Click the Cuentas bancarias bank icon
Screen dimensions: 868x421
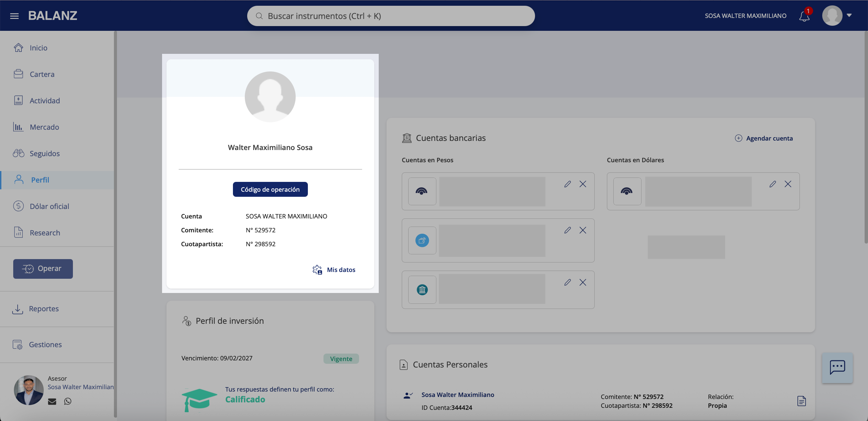tap(407, 138)
